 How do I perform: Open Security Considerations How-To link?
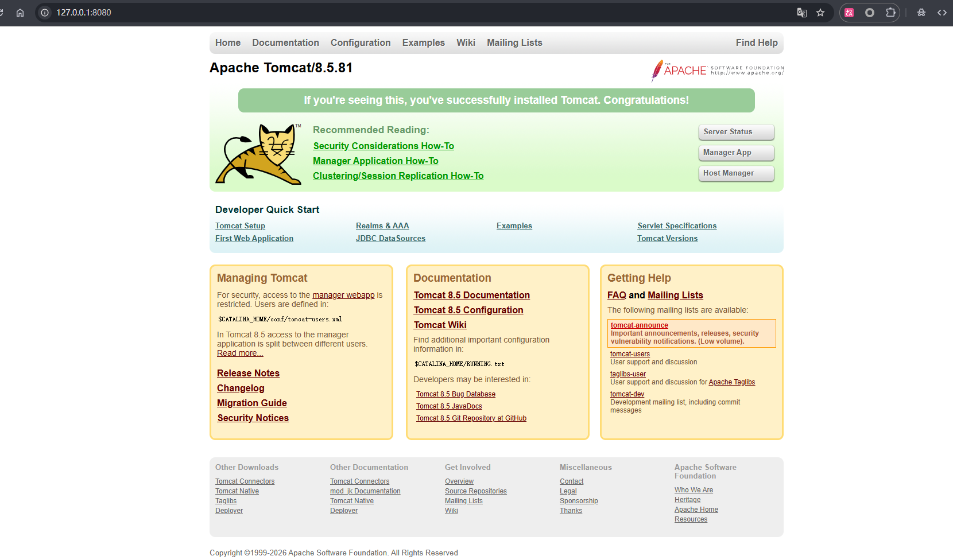383,146
